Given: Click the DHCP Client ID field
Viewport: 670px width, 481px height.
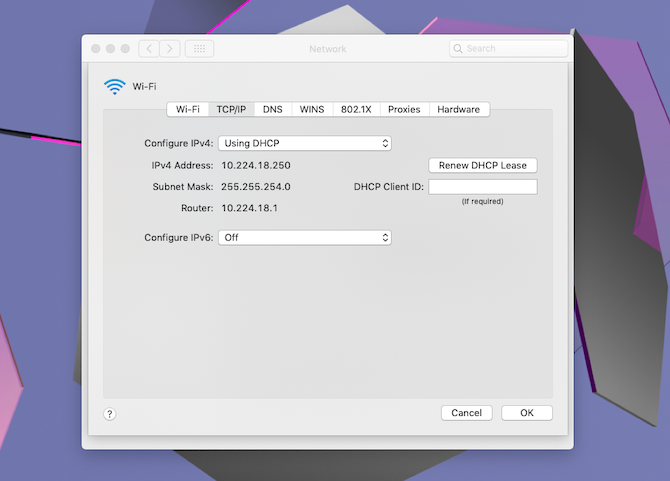Looking at the screenshot, I should pyautogui.click(x=483, y=187).
